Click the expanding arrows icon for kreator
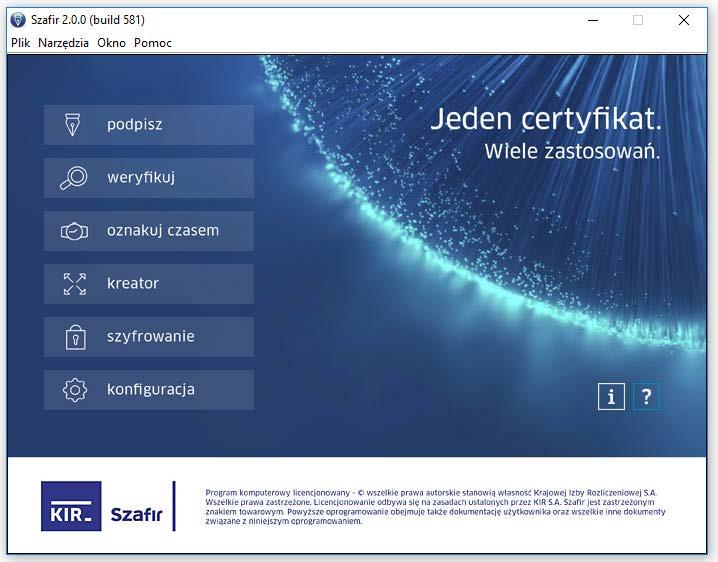Image resolution: width=718 pixels, height=562 pixels. pyautogui.click(x=75, y=284)
